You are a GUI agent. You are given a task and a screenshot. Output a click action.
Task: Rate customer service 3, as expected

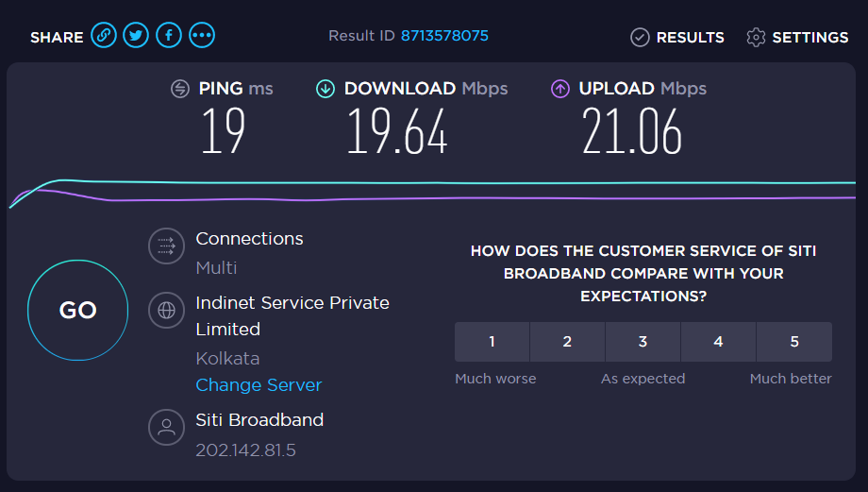point(643,342)
